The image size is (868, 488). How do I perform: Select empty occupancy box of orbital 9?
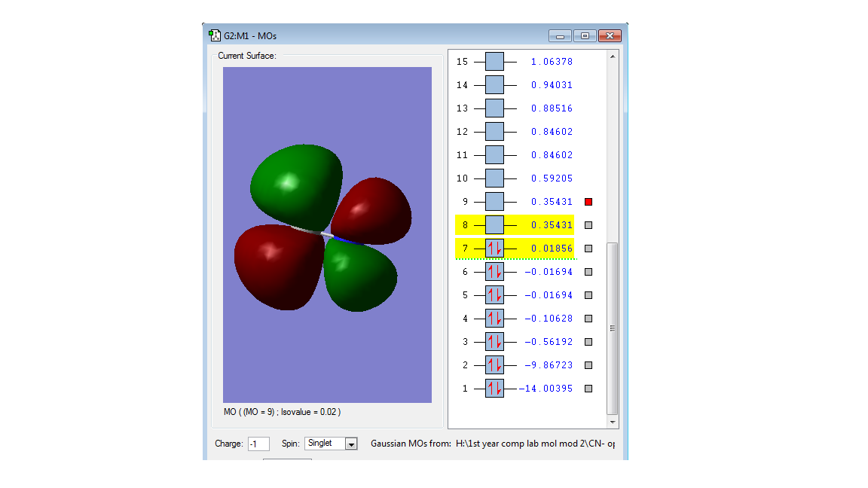(495, 201)
